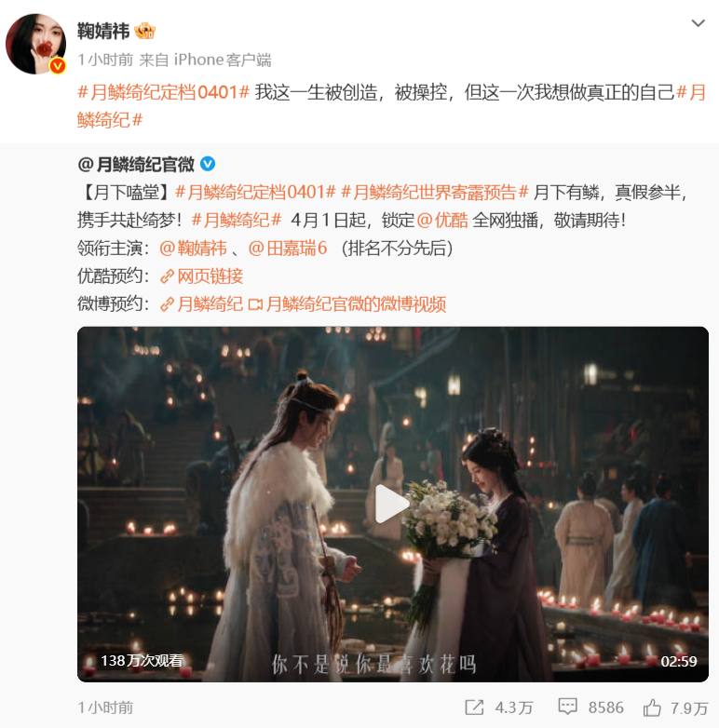The width and height of the screenshot is (719, 728).
Task: Open 月鳞绮纪官微的微博视频 video link
Action: (x=347, y=304)
